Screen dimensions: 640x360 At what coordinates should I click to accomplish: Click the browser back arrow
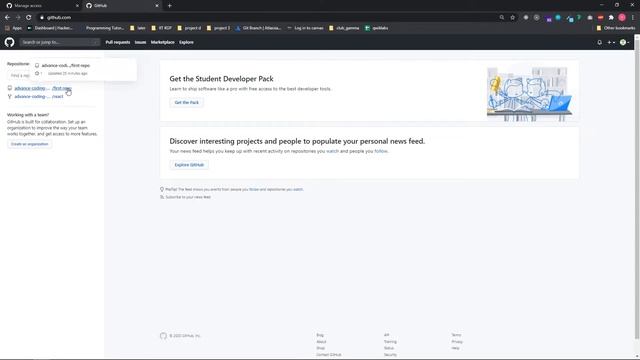point(7,18)
